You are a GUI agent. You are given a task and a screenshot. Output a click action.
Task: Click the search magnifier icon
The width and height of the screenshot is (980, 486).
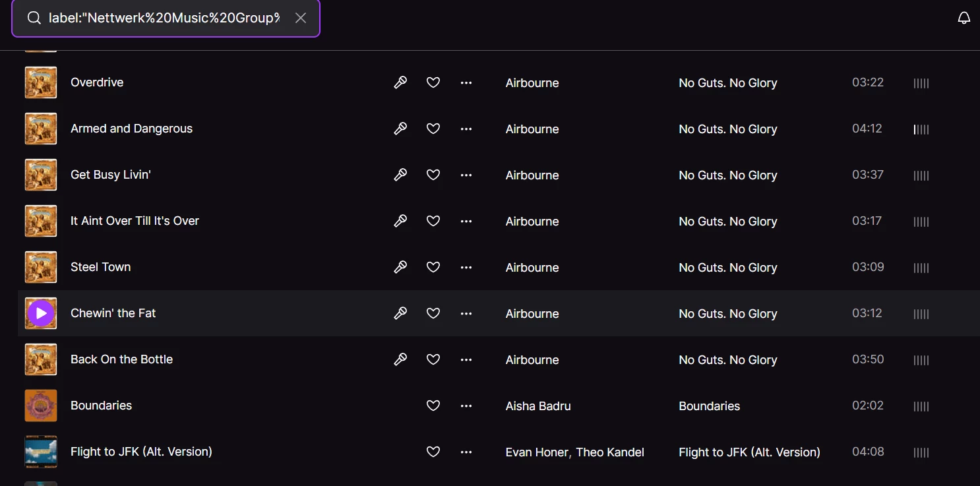click(x=34, y=18)
